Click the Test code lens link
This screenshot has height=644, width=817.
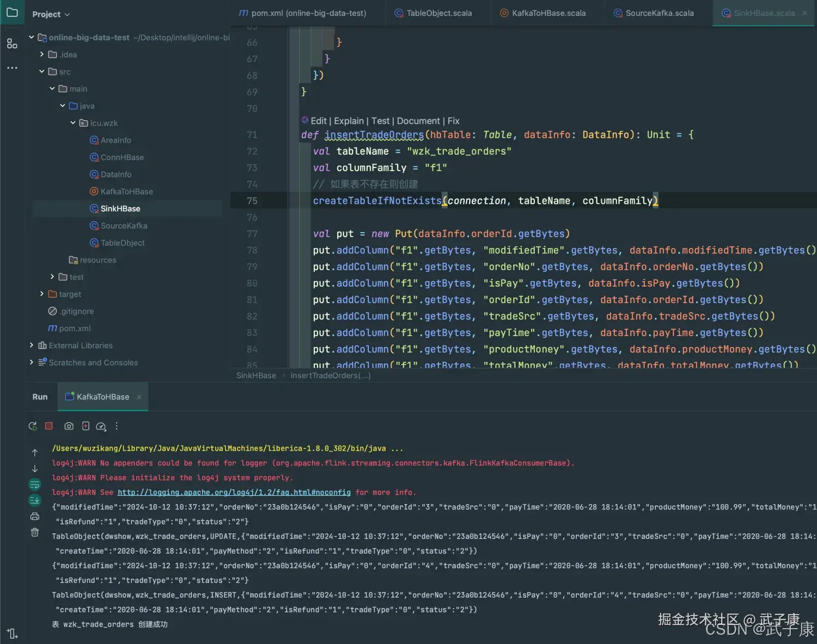(x=380, y=121)
